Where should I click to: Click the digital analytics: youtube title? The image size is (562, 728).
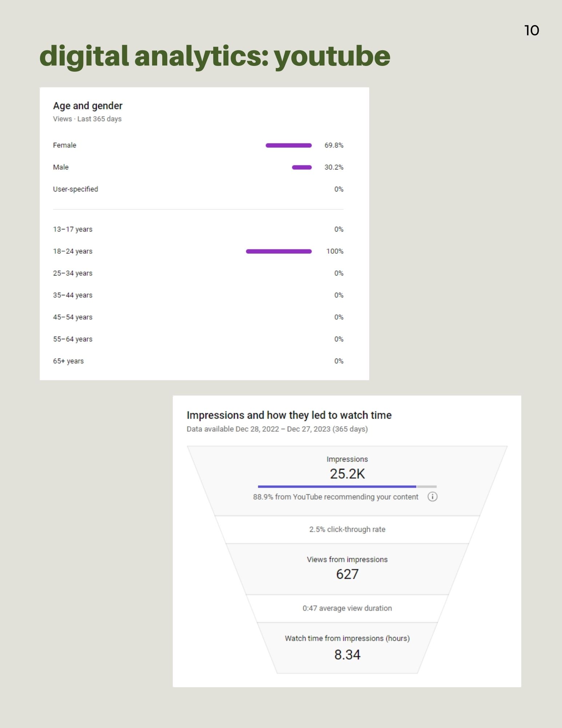point(215,56)
